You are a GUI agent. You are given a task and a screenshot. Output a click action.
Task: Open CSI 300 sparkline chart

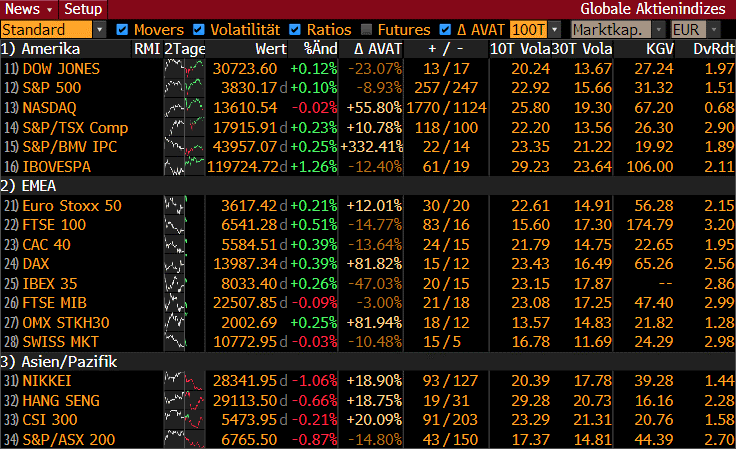point(184,419)
